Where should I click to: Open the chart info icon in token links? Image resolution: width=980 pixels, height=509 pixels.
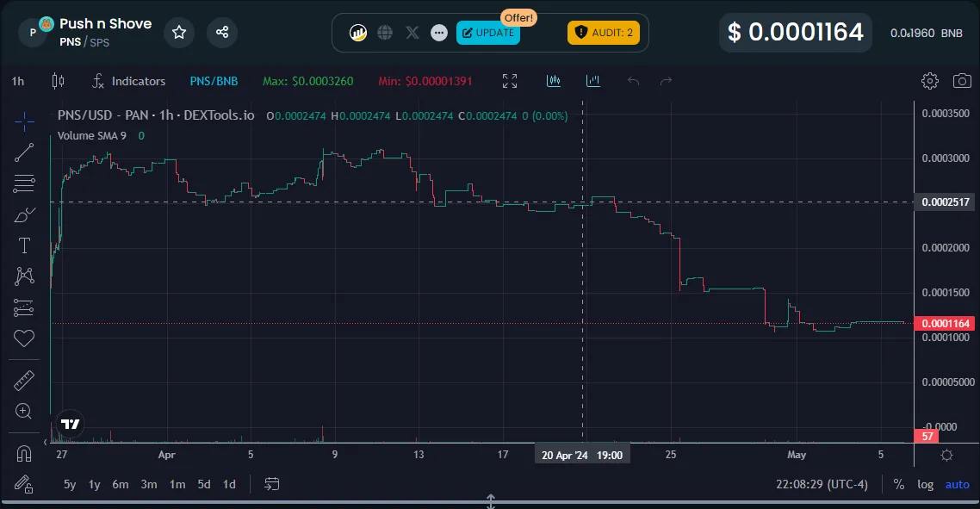(358, 33)
